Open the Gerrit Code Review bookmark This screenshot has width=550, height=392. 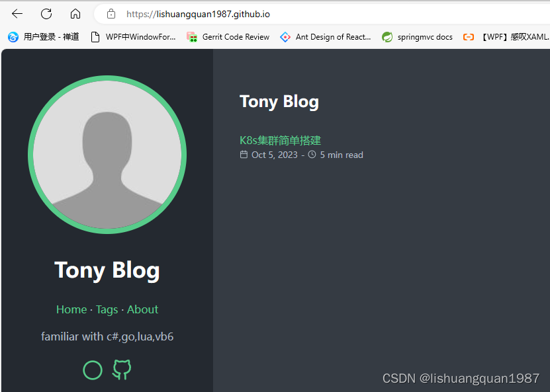click(x=228, y=37)
